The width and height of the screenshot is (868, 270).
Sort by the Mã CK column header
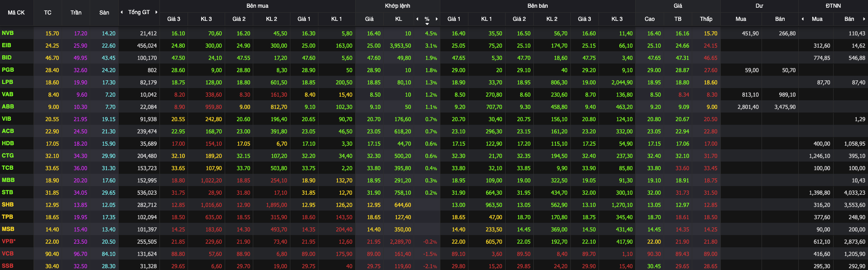tap(16, 13)
